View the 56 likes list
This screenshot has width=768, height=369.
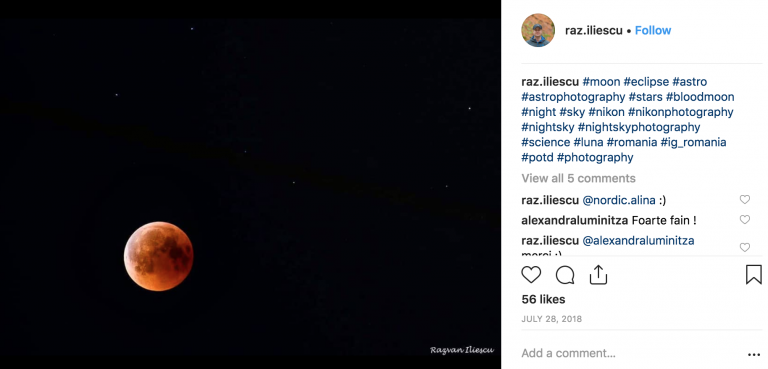[543, 299]
